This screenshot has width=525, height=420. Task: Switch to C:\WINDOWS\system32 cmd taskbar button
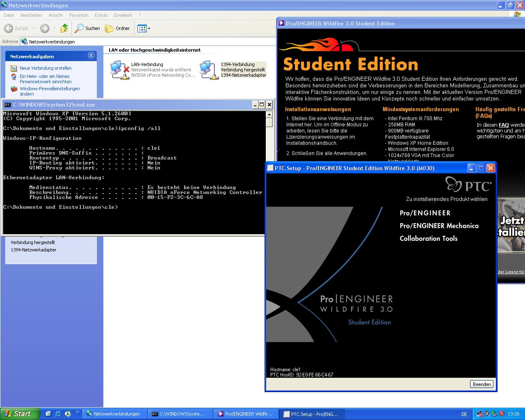point(180,414)
